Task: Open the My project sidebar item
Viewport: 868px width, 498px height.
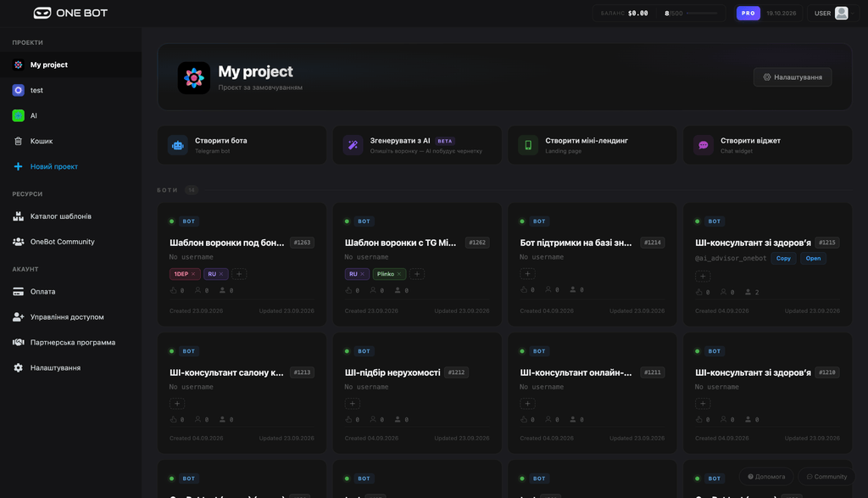Action: tap(71, 64)
